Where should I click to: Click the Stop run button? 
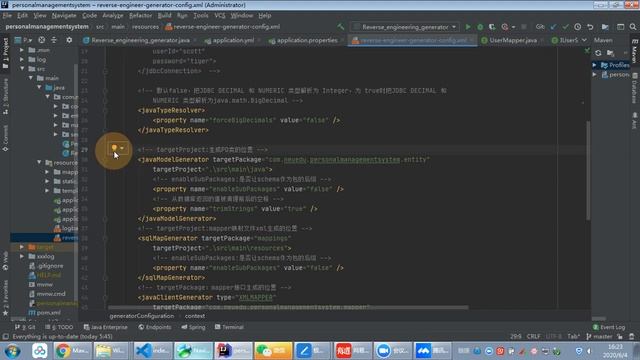click(x=524, y=27)
